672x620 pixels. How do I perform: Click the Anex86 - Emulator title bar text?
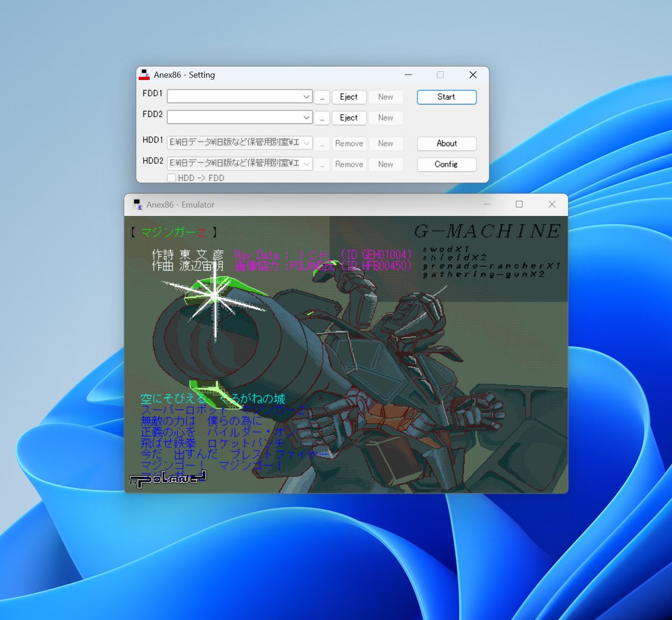click(x=180, y=205)
